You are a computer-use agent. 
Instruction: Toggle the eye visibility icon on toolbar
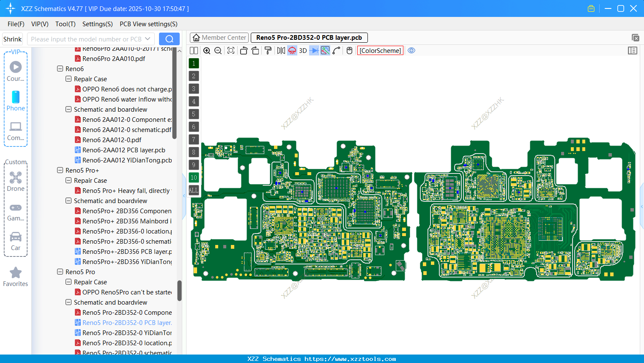pos(411,50)
